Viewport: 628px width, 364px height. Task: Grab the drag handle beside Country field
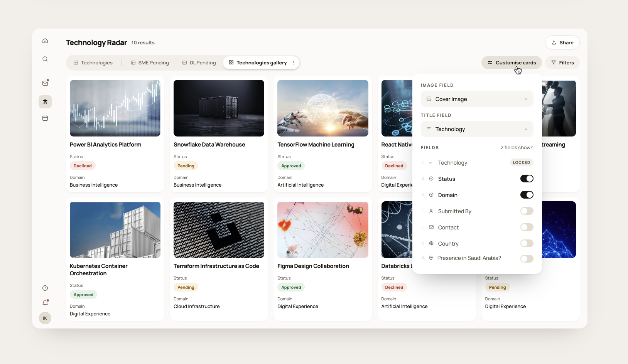click(x=423, y=243)
